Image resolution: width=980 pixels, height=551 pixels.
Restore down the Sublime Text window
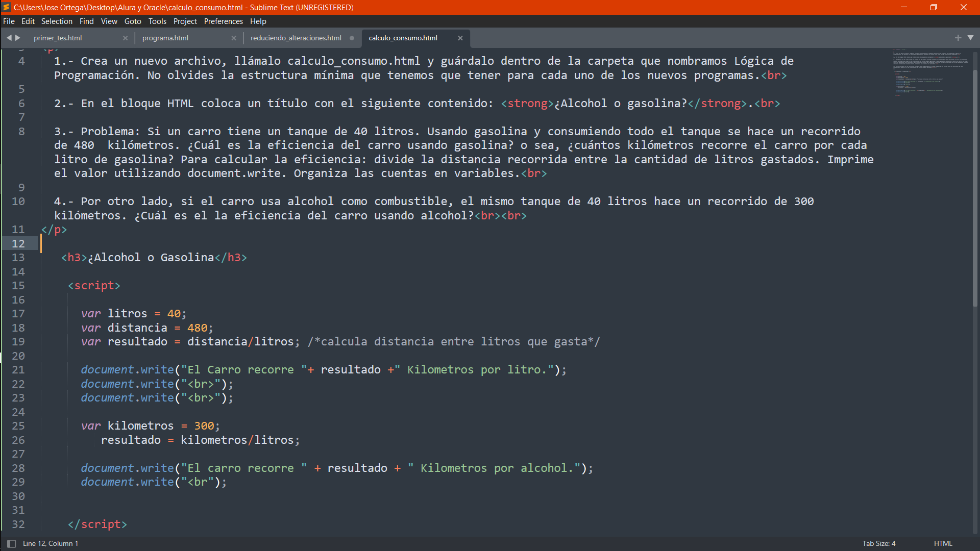coord(934,7)
